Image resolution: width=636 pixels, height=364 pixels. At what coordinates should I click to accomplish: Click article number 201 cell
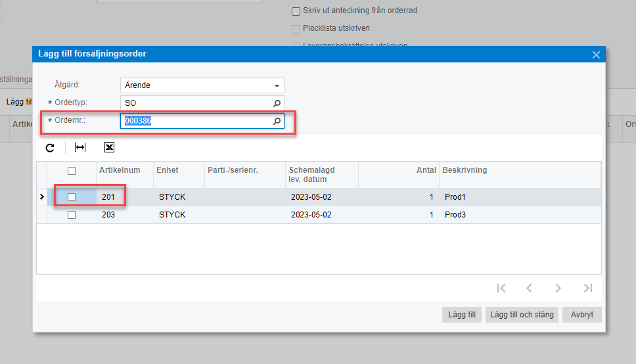coord(125,197)
